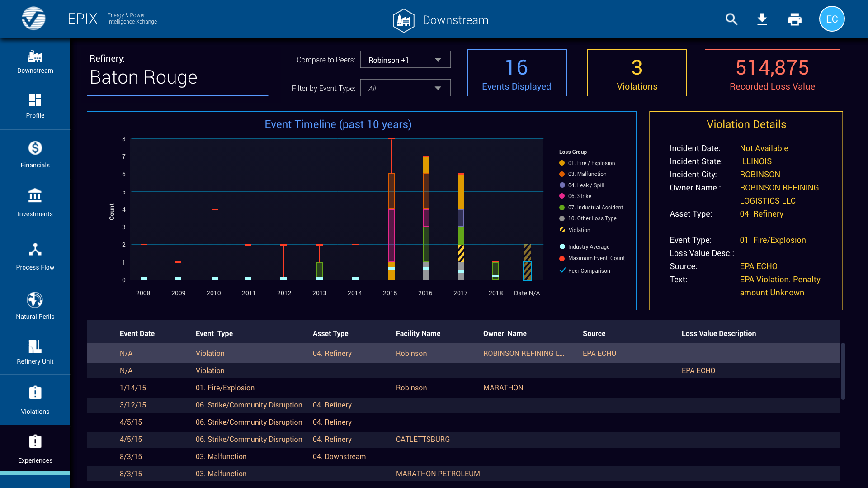Image resolution: width=868 pixels, height=488 pixels.
Task: Open the Investments bank icon
Action: tap(35, 195)
